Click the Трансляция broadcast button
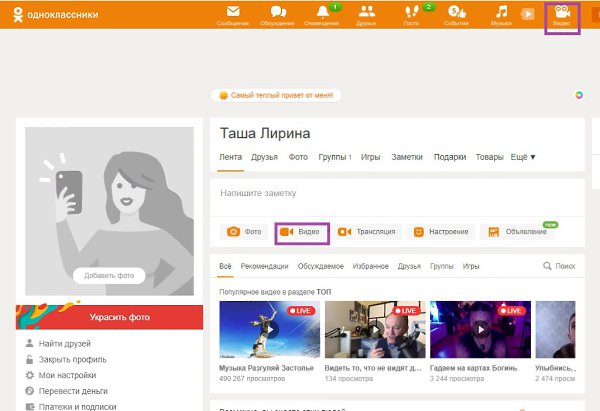Viewport: 600px width, 411px height. (x=367, y=232)
